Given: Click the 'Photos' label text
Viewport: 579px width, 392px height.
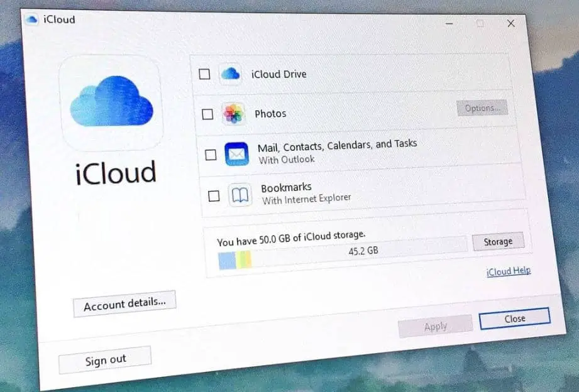Looking at the screenshot, I should pos(270,114).
